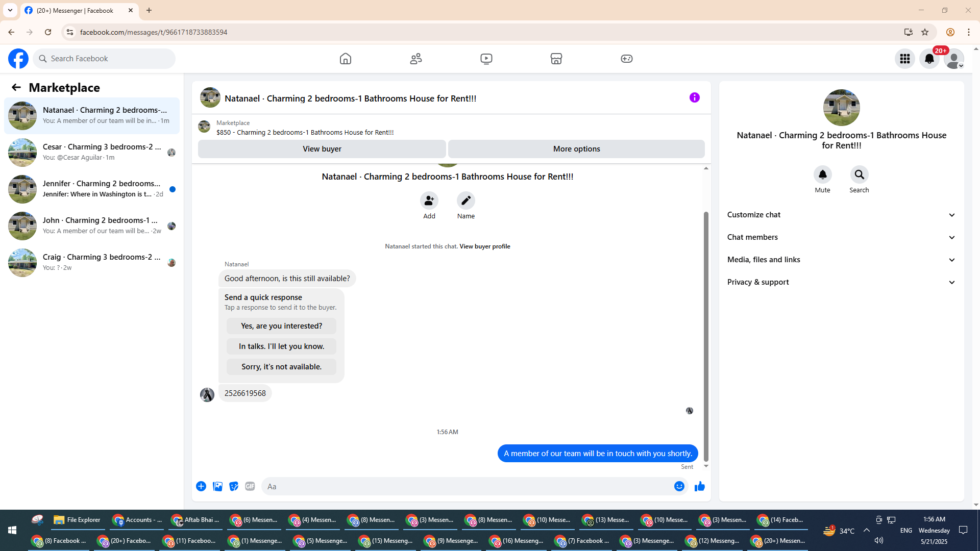
Task: Choose a GIF using the GIF icon
Action: pos(250,486)
